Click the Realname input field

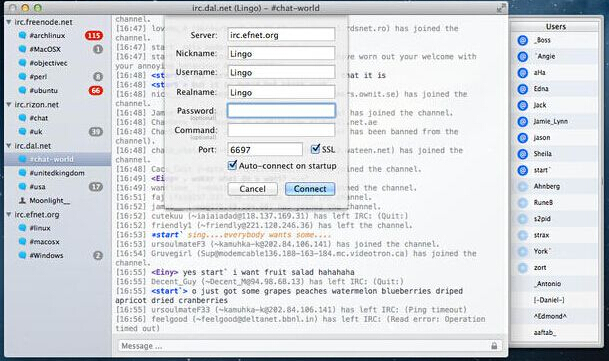pos(281,92)
